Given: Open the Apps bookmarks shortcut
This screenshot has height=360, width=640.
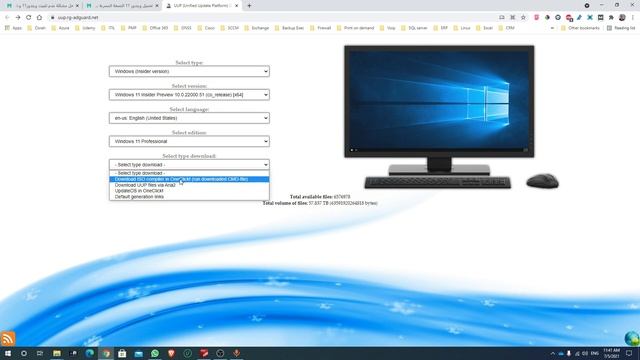Looking at the screenshot, I should 13,28.
